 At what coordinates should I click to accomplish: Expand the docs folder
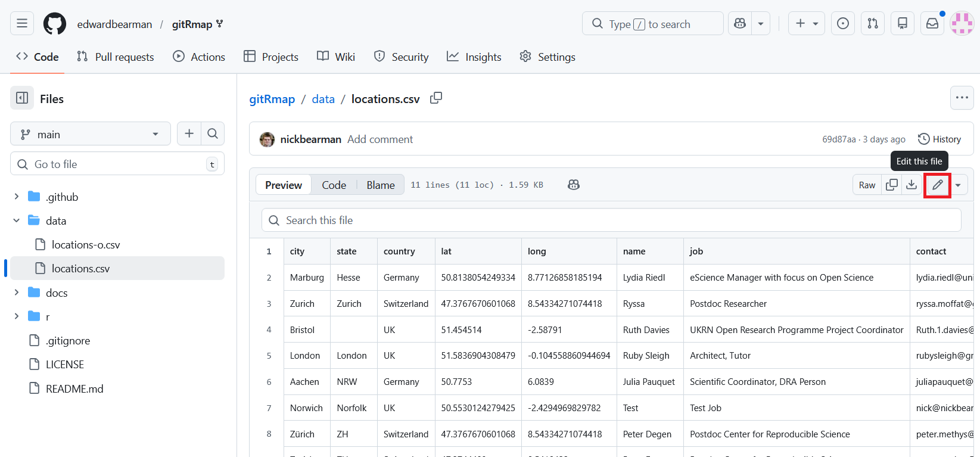pos(17,293)
